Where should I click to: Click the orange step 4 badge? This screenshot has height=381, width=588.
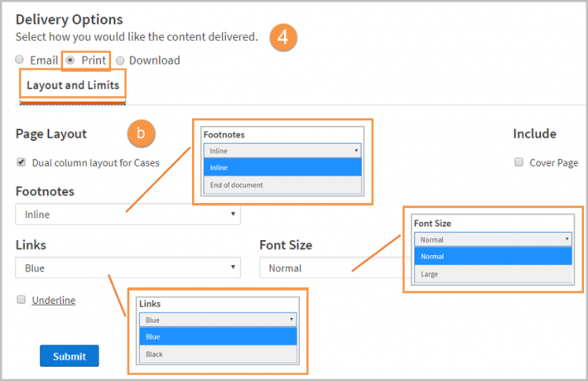point(283,37)
